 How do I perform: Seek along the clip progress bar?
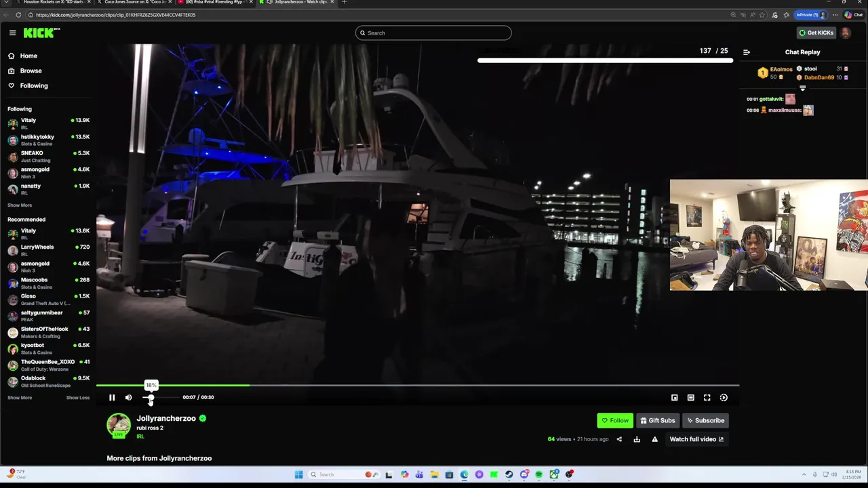tap(418, 386)
